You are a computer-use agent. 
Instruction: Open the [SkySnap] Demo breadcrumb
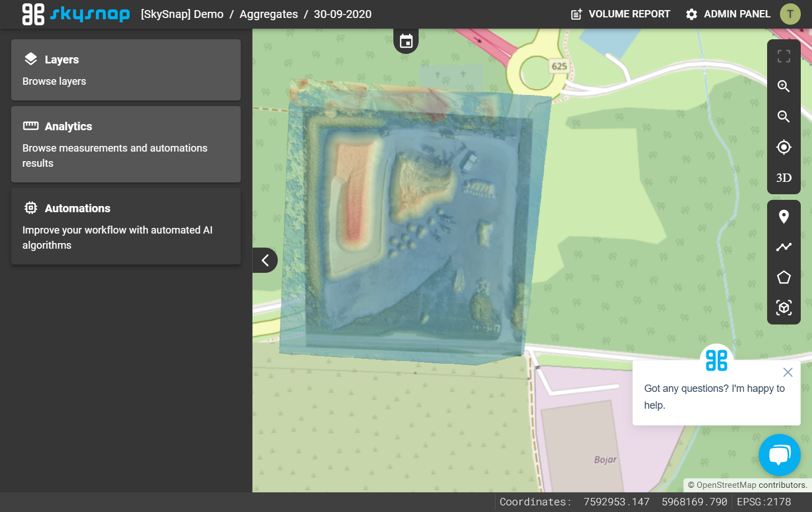click(182, 14)
